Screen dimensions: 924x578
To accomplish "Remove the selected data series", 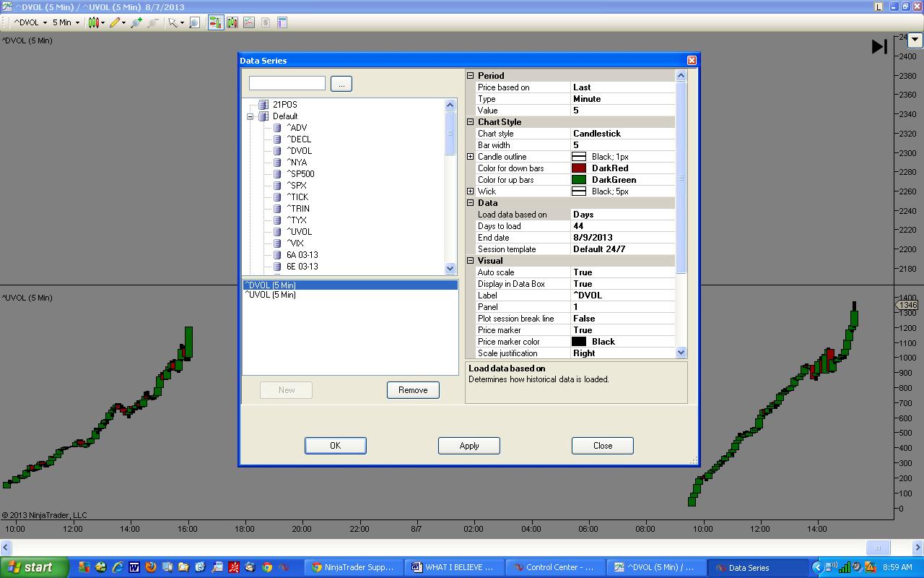I will [413, 390].
